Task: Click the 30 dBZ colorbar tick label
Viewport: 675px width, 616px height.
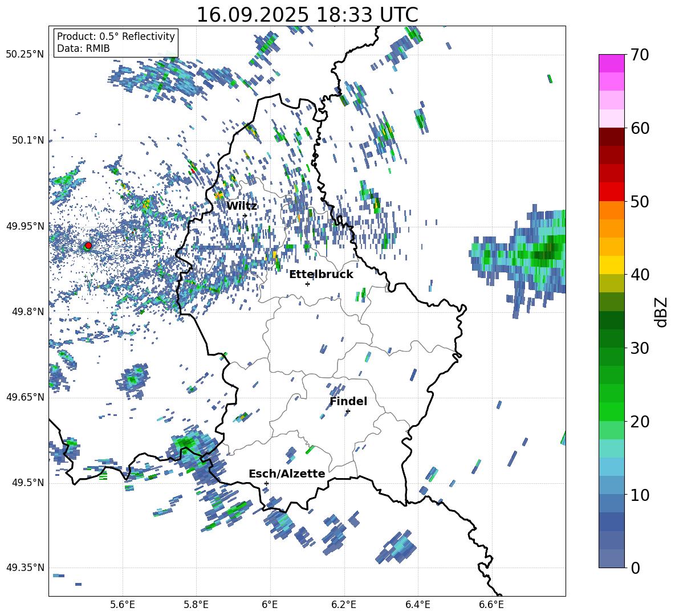Action: click(640, 348)
